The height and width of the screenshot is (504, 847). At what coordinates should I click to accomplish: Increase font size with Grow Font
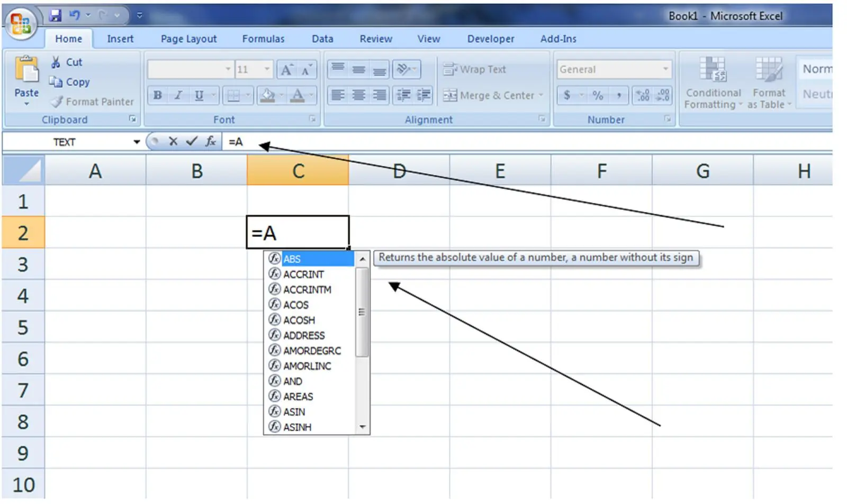point(286,69)
